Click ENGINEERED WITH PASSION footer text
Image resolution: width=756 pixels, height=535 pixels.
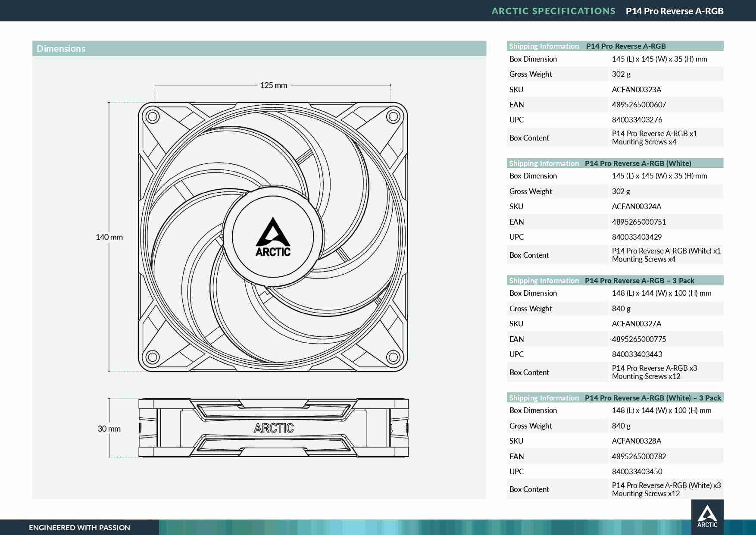pyautogui.click(x=79, y=528)
